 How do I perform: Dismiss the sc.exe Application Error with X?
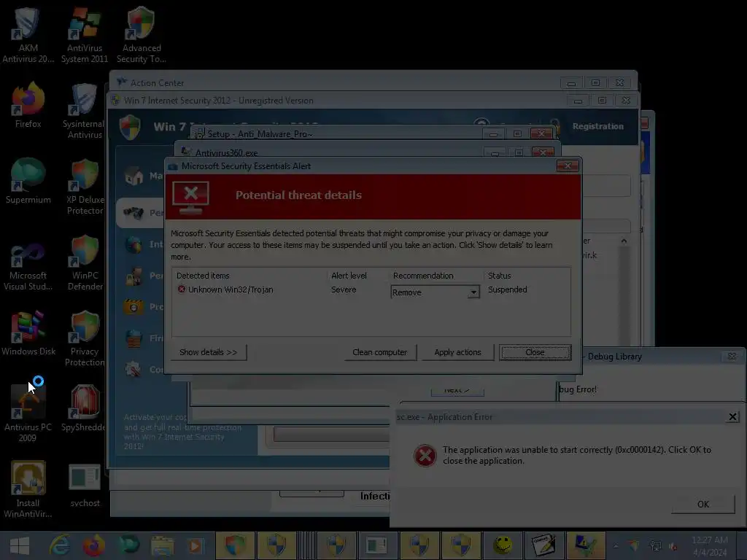click(x=732, y=417)
